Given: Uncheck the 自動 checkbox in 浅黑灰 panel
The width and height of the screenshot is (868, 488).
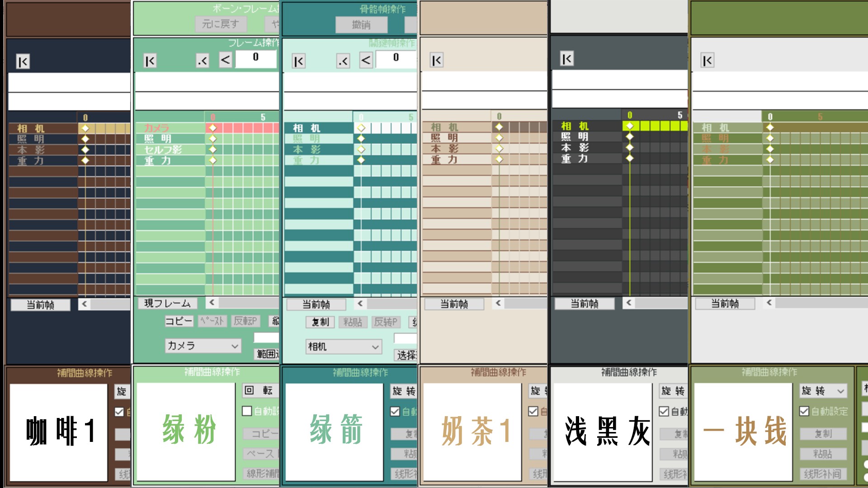Looking at the screenshot, I should point(664,411).
